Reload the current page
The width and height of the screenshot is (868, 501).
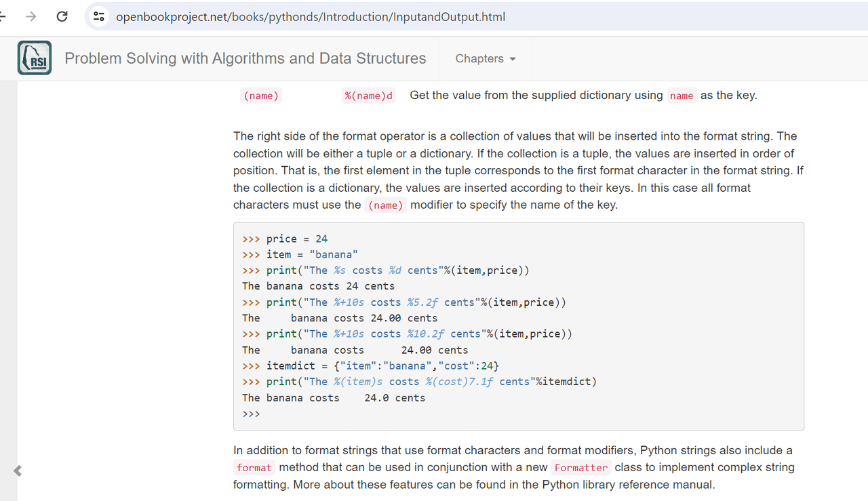[x=62, y=17]
